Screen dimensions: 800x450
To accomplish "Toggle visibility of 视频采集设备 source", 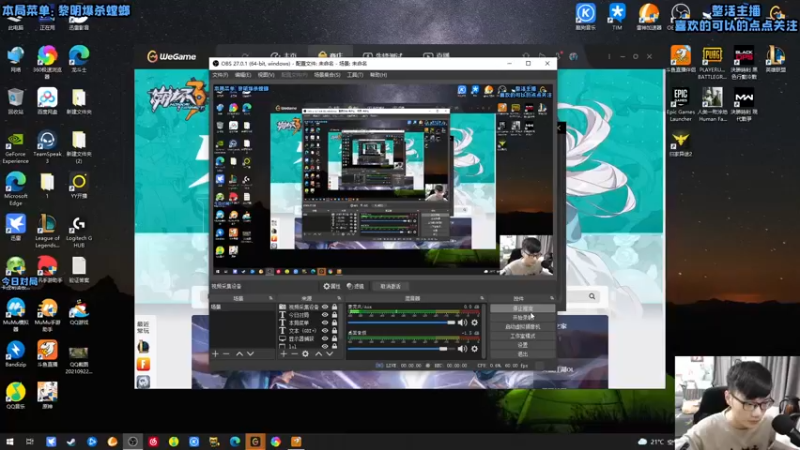I will coord(325,307).
